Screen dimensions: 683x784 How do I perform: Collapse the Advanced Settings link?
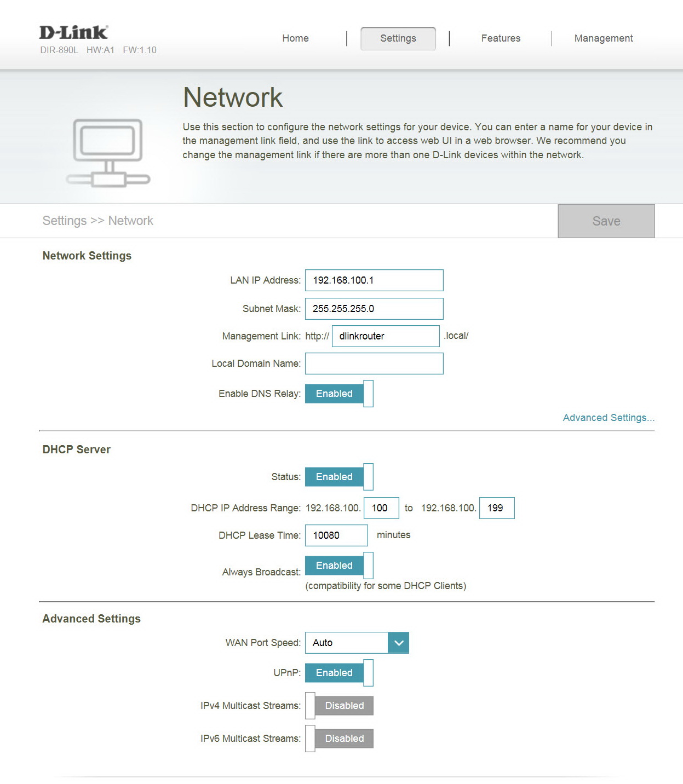coord(609,418)
